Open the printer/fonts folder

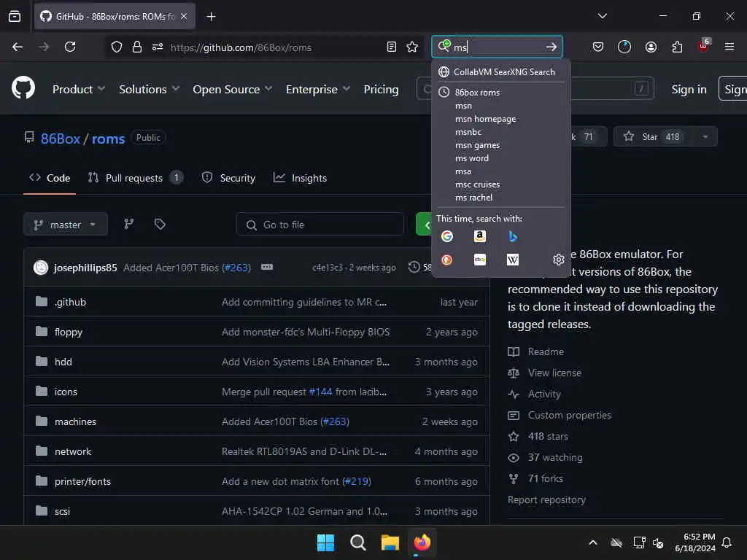point(82,481)
